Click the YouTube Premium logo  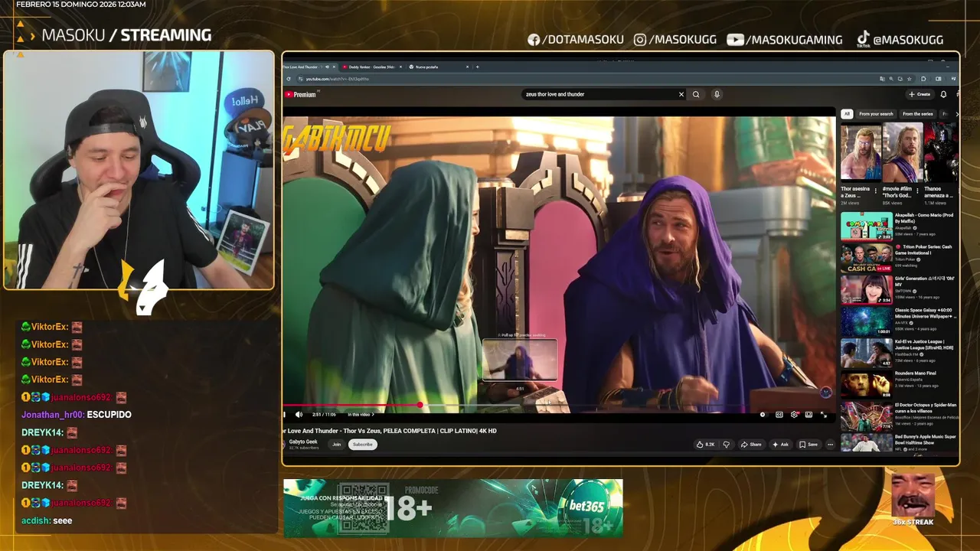tap(300, 95)
